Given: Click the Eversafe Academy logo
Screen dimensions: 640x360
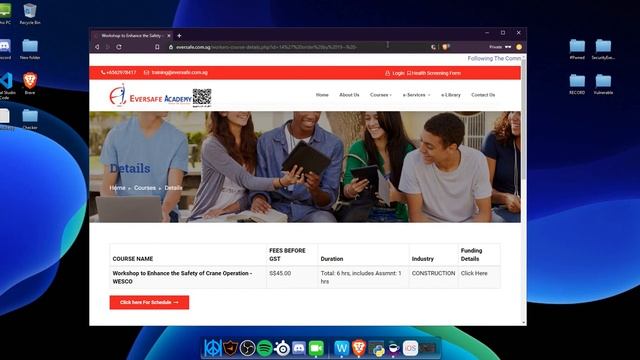Looking at the screenshot, I should [150, 96].
